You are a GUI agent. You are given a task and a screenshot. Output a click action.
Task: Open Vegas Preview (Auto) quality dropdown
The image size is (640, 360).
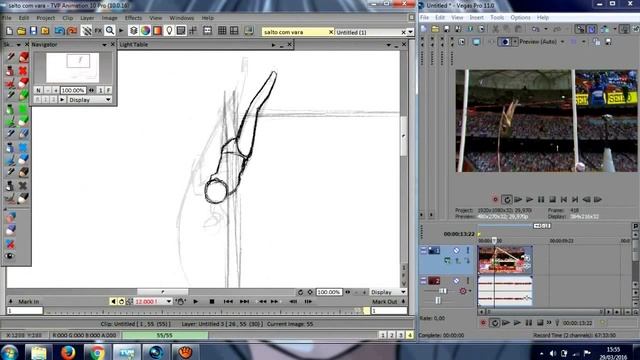click(x=562, y=42)
